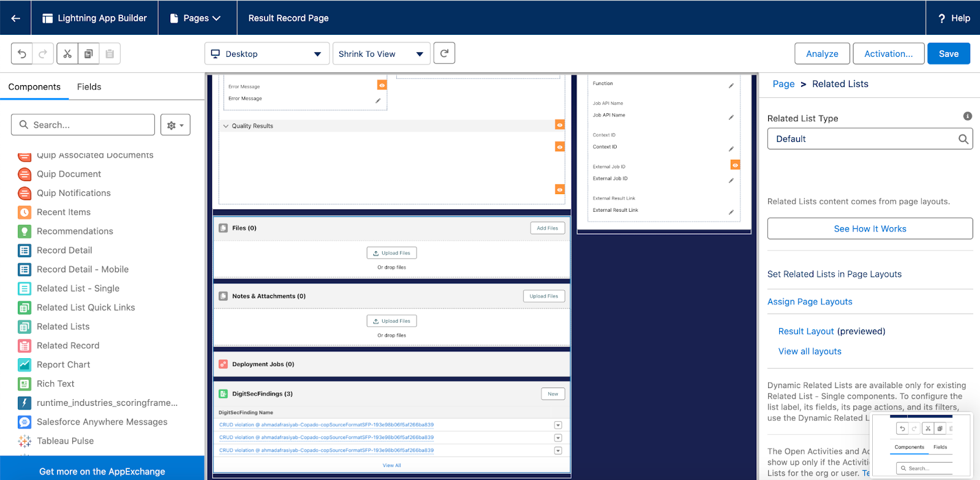Click the View all layouts link
980x480 pixels.
click(810, 351)
